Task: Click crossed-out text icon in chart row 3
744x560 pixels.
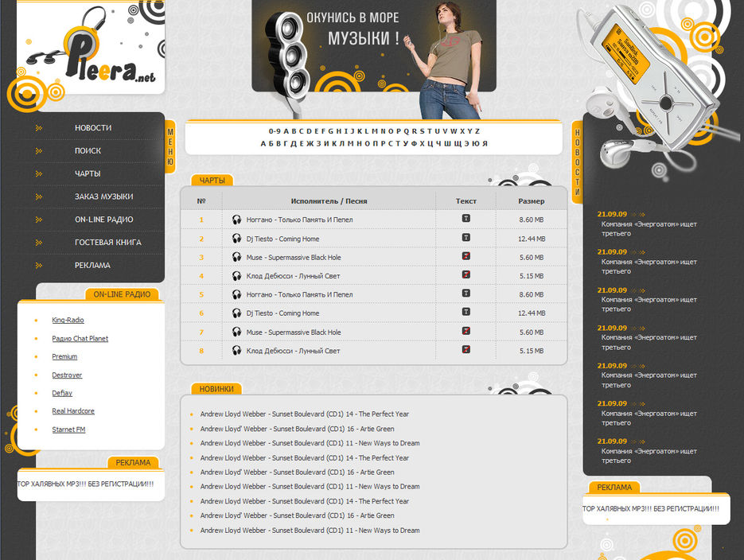Action: (466, 256)
